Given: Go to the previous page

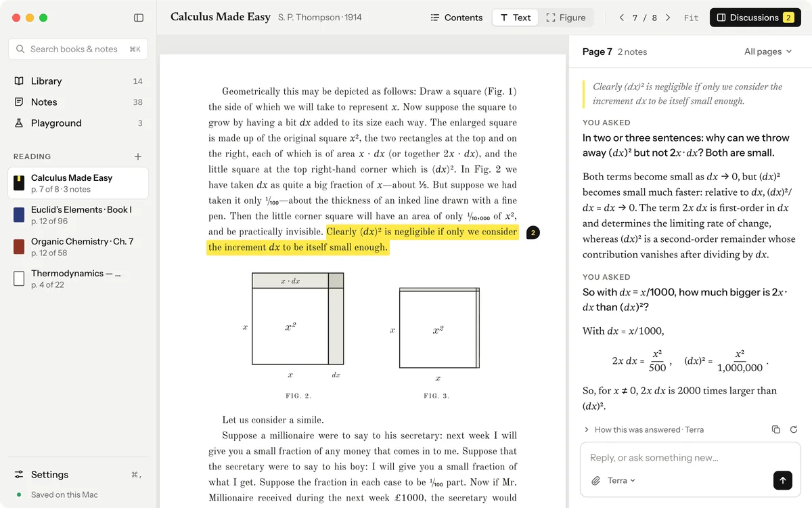Looking at the screenshot, I should click(x=622, y=18).
